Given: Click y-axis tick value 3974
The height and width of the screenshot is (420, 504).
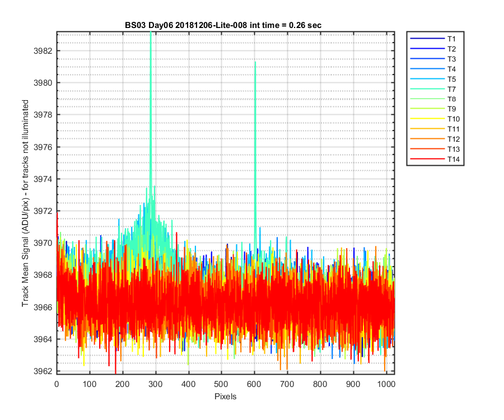Looking at the screenshot, I should [x=43, y=179].
